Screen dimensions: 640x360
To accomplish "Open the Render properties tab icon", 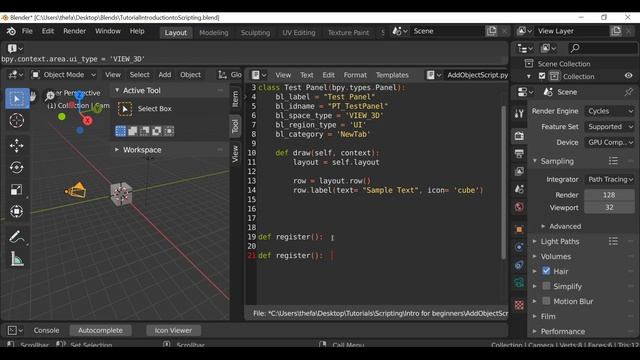I will click(519, 136).
